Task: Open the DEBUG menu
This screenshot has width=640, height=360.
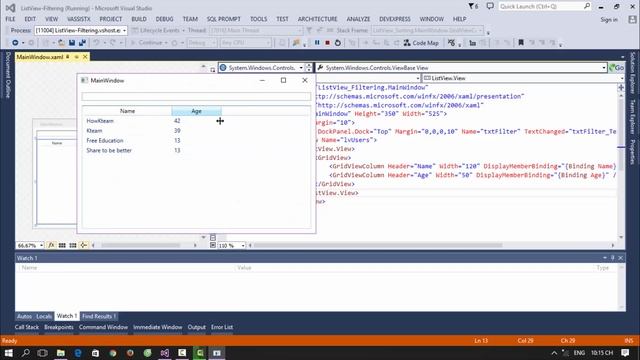Action: pyautogui.click(x=164, y=19)
